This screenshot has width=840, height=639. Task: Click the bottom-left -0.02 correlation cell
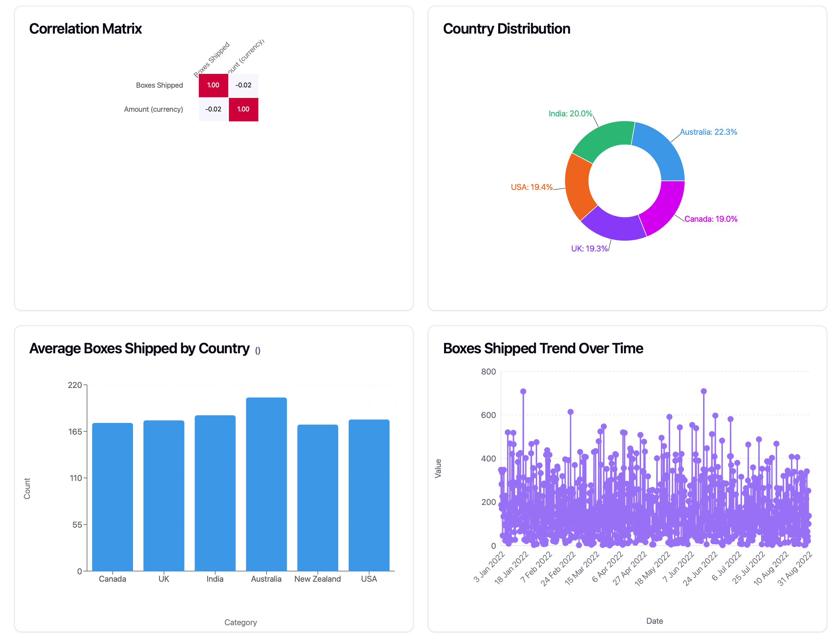pyautogui.click(x=213, y=109)
